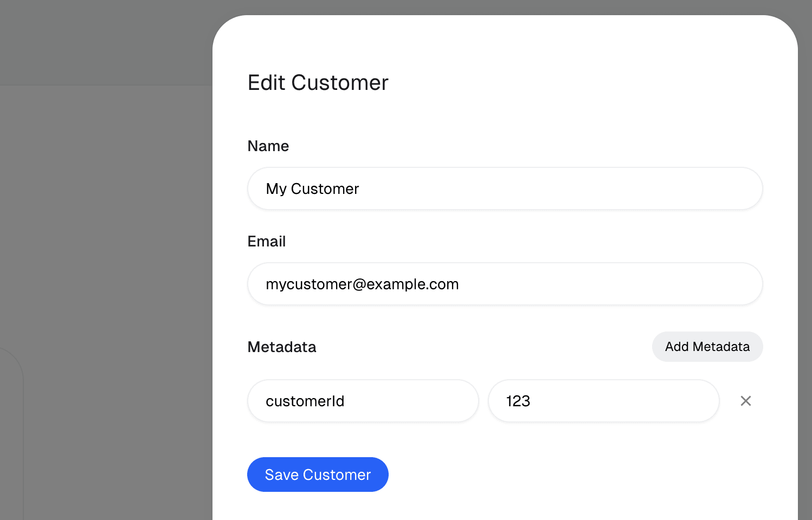
Task: Click the Email field label
Action: (267, 242)
